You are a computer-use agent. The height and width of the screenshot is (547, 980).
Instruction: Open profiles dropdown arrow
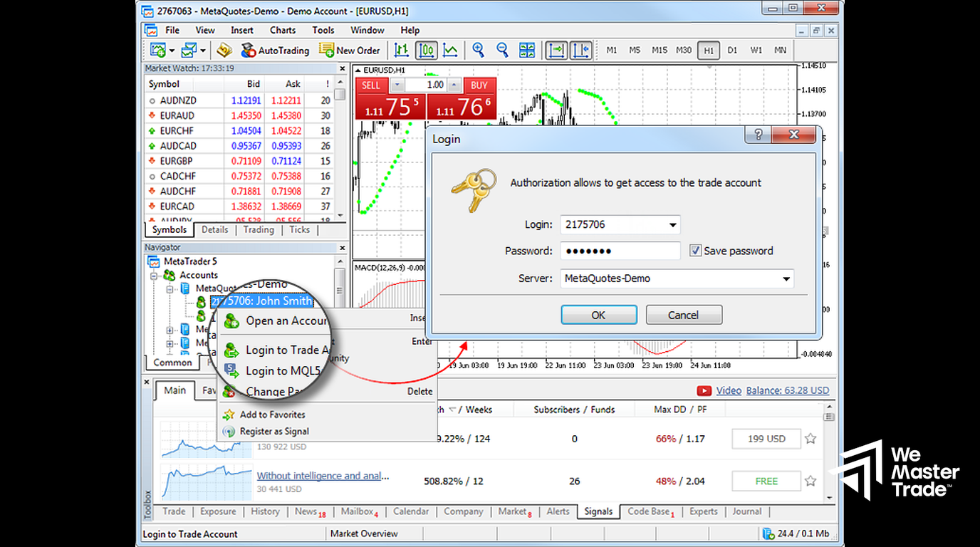tap(203, 51)
